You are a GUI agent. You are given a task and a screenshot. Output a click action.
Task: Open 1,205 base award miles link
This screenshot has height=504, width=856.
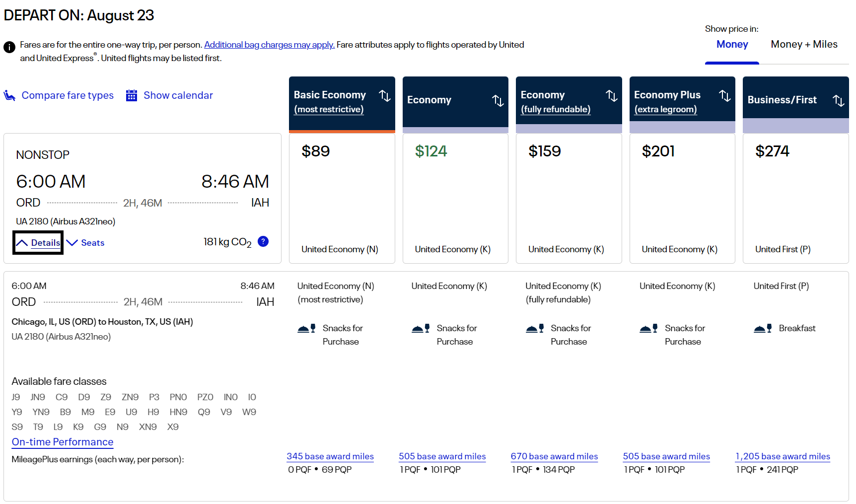(x=783, y=456)
